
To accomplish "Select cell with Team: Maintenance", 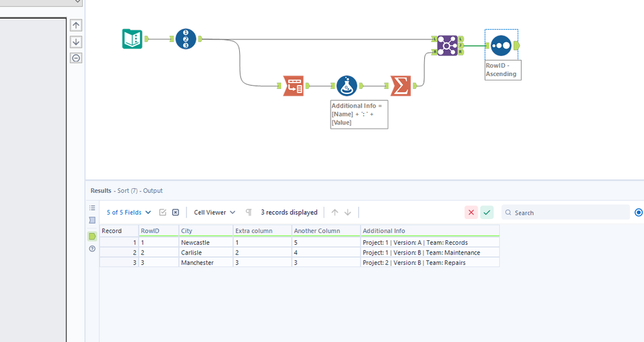I will coord(429,252).
